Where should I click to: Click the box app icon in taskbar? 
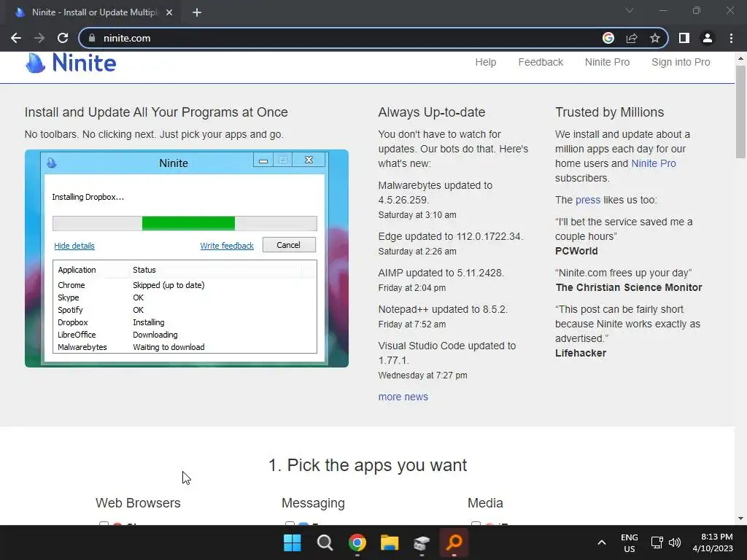422,542
